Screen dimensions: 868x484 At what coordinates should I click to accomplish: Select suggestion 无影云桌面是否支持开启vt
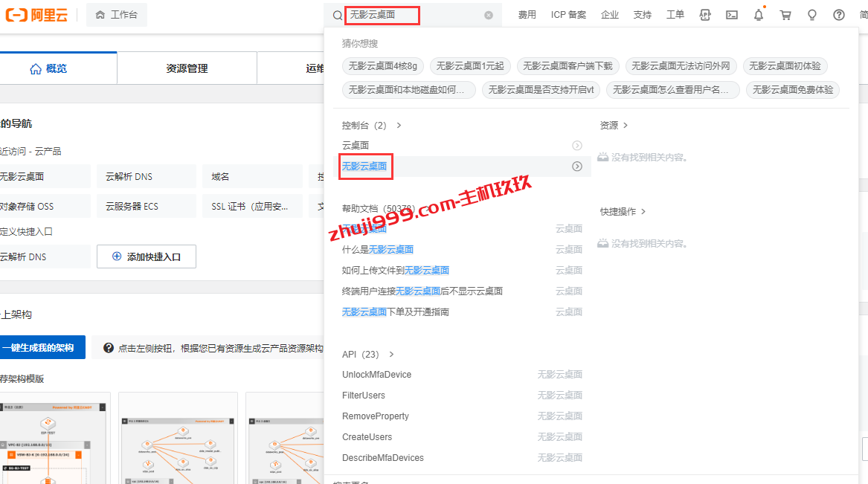coord(541,90)
